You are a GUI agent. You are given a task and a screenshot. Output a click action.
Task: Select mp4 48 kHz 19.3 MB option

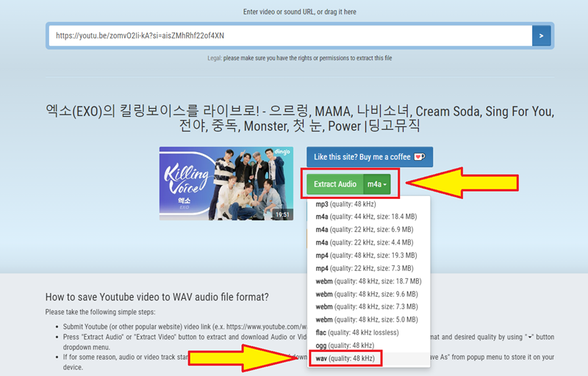point(365,256)
